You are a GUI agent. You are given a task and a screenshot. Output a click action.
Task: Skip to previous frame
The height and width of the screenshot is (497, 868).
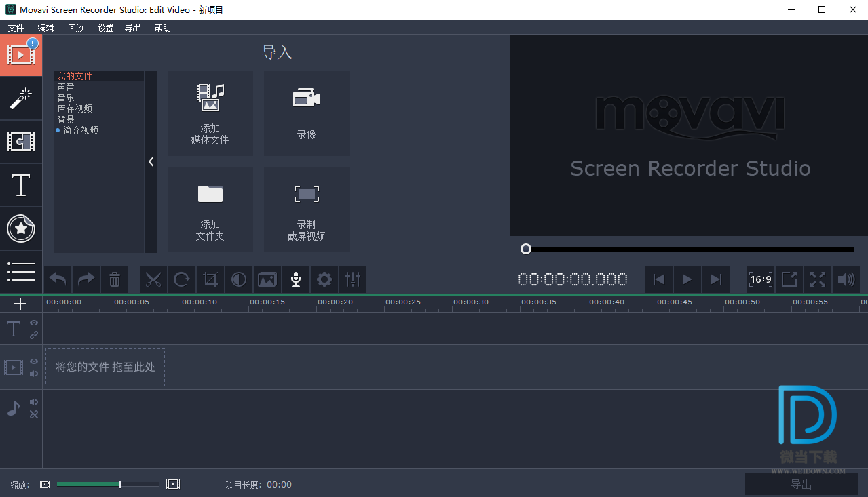click(658, 279)
